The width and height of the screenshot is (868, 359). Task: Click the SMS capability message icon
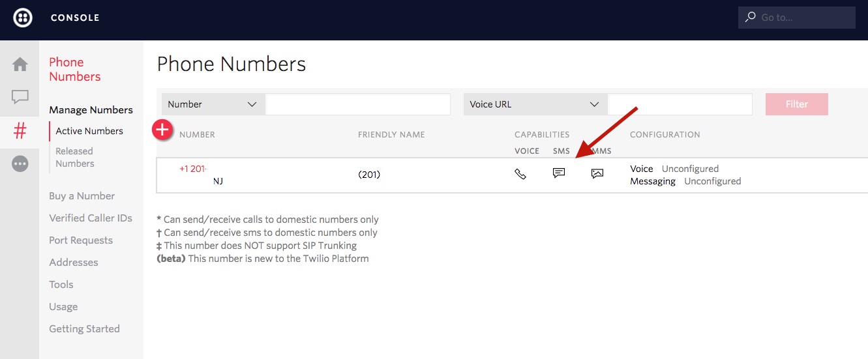(x=559, y=173)
